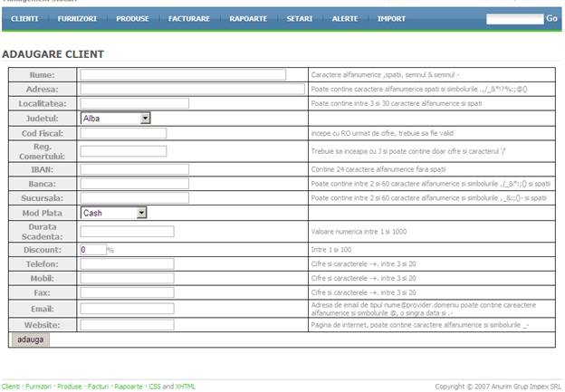Screen dimensions: 565x392
Task: Click the Nume input field
Action: 183,74
